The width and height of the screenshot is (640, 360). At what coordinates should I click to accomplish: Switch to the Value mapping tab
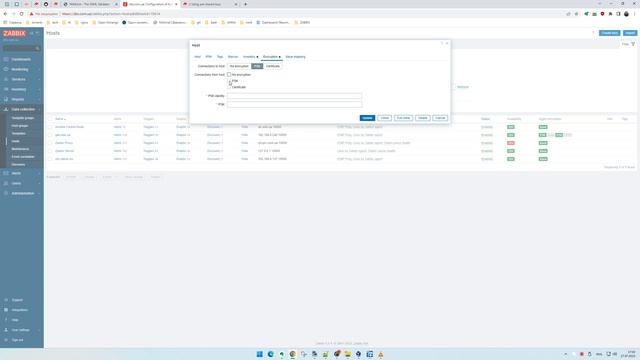click(x=296, y=57)
